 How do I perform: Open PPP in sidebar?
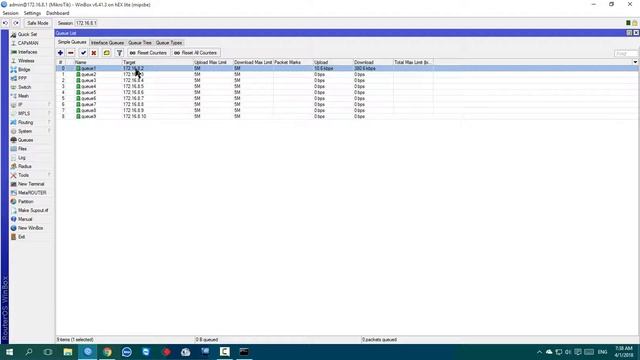[22, 78]
